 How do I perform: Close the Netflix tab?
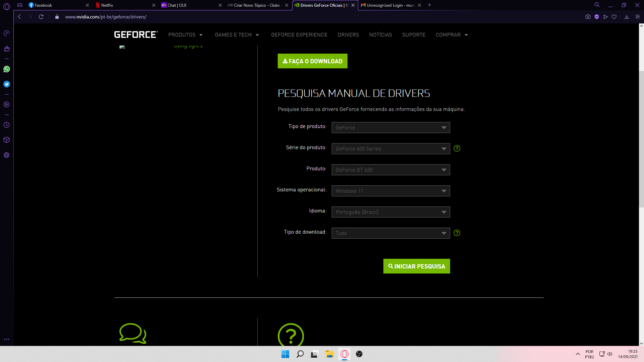154,5
